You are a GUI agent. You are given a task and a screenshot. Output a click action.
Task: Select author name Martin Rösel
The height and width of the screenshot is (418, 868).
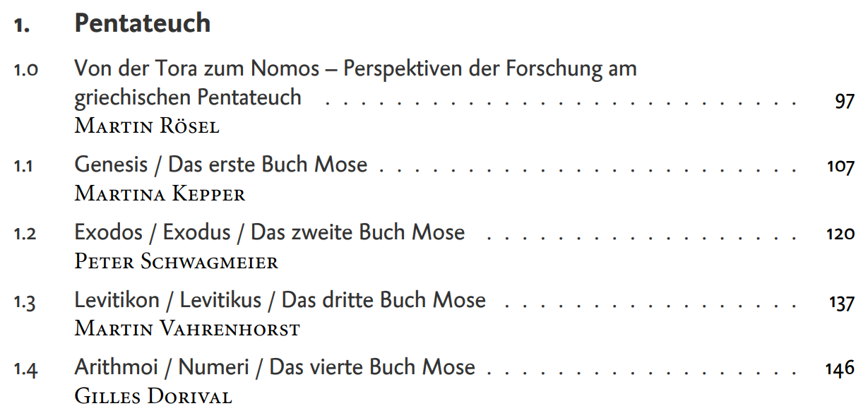(x=147, y=126)
